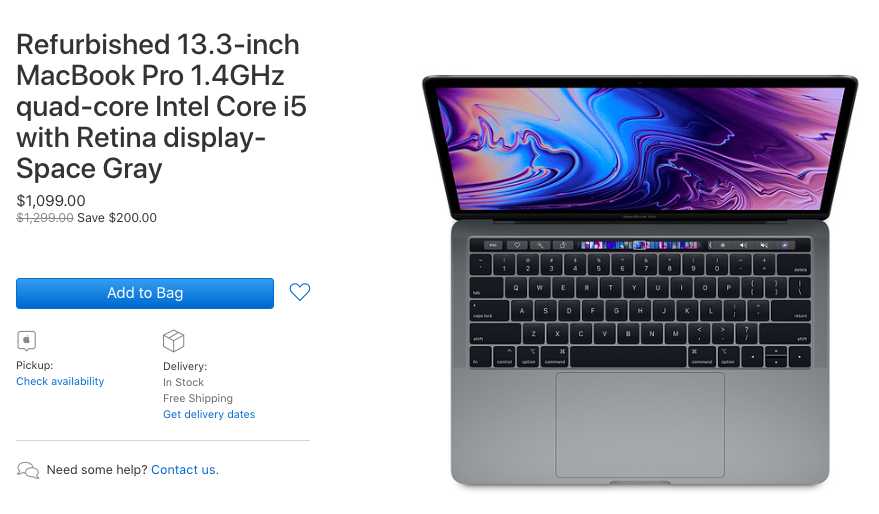Viewport: 879px width, 514px height.
Task: Open the Get delivery dates link
Action: (x=209, y=414)
